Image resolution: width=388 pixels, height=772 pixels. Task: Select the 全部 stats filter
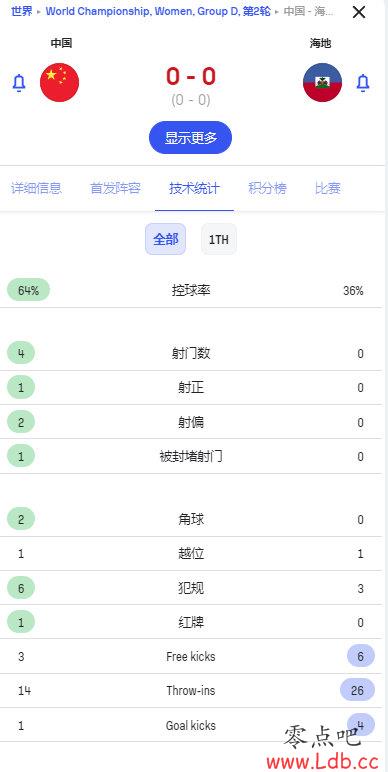[165, 239]
